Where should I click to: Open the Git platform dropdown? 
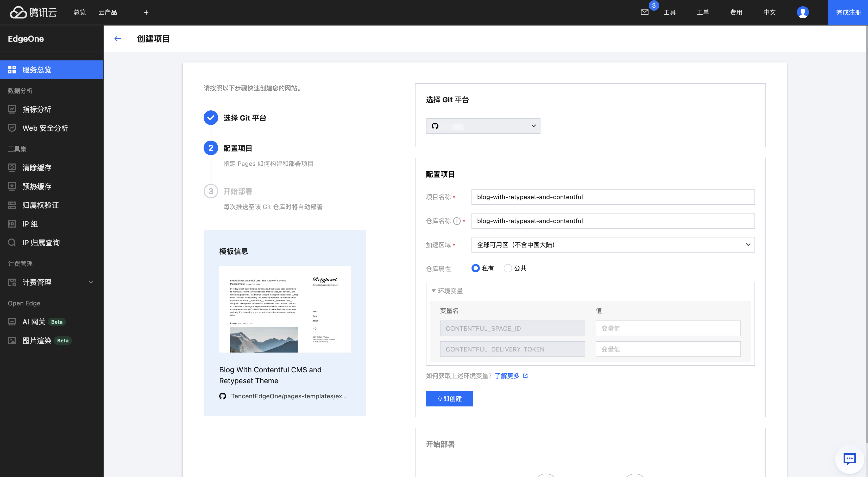pyautogui.click(x=483, y=126)
